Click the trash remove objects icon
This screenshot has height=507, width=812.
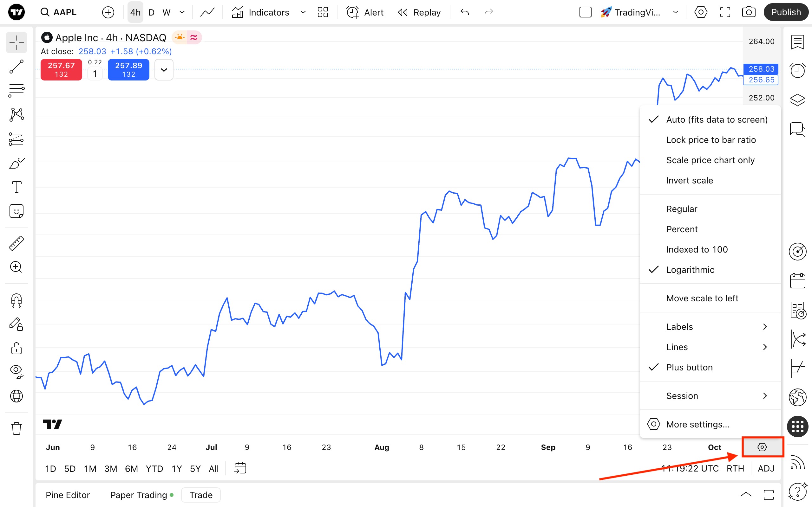pyautogui.click(x=16, y=428)
